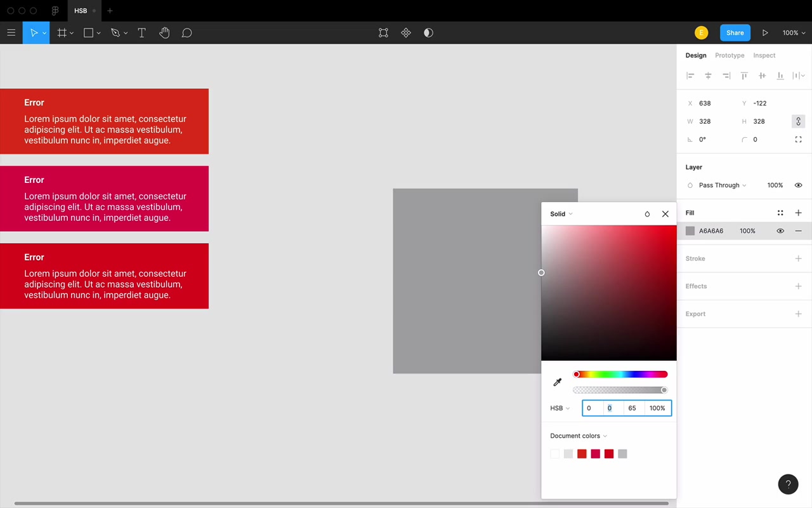Align right icon in Design panel

(x=726, y=76)
